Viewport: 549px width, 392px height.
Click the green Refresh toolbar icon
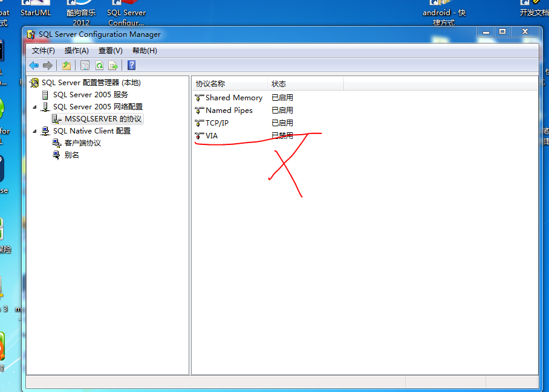coord(99,65)
